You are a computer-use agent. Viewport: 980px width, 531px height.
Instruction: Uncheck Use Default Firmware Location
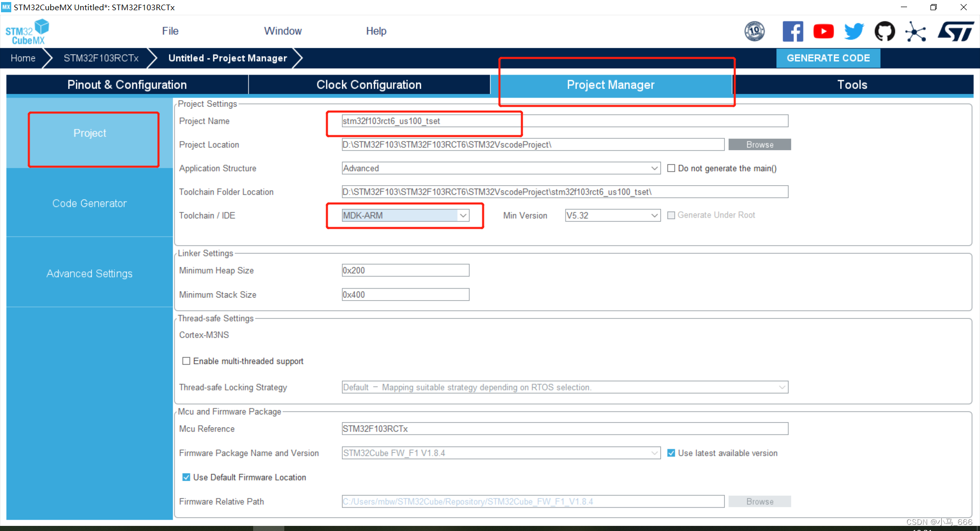186,477
